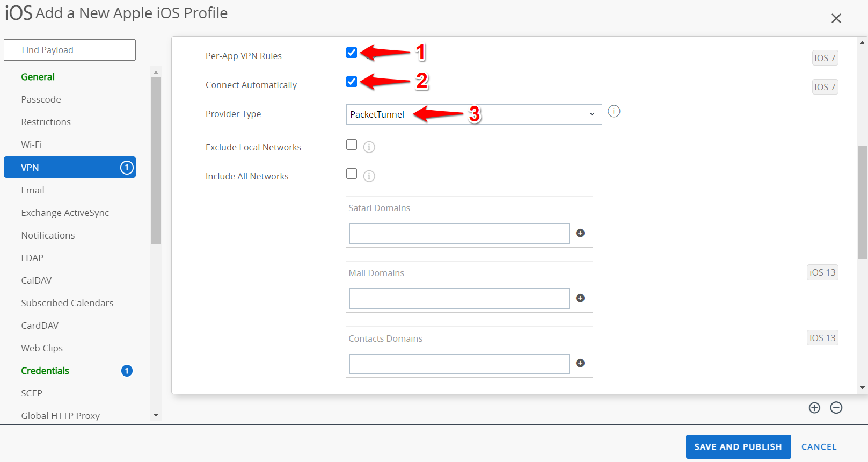Click the Exclude Local Networks info icon
Viewport: 868px width, 462px height.
369,147
